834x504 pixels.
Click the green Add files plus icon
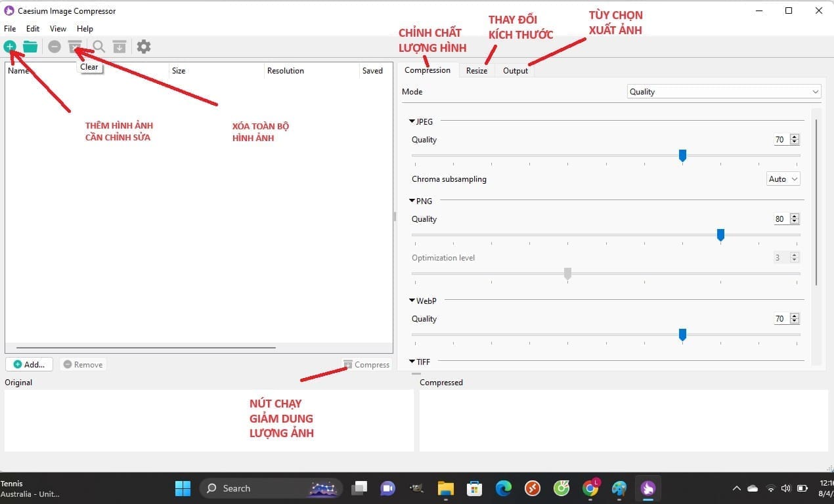10,47
